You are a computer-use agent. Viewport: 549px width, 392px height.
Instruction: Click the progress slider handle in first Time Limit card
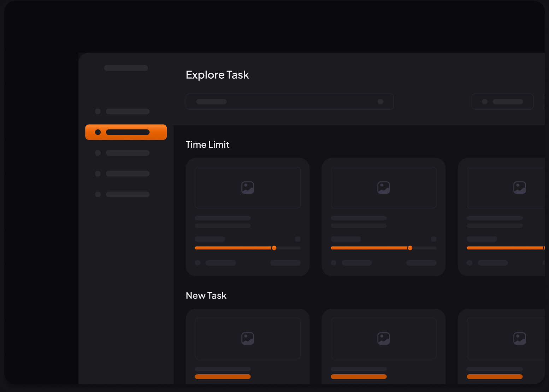click(x=274, y=248)
